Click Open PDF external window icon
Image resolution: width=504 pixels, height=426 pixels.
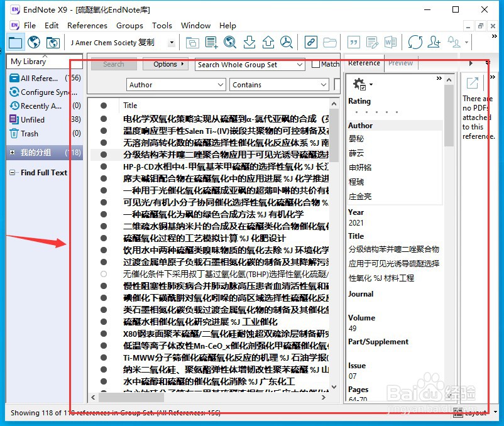(x=472, y=83)
